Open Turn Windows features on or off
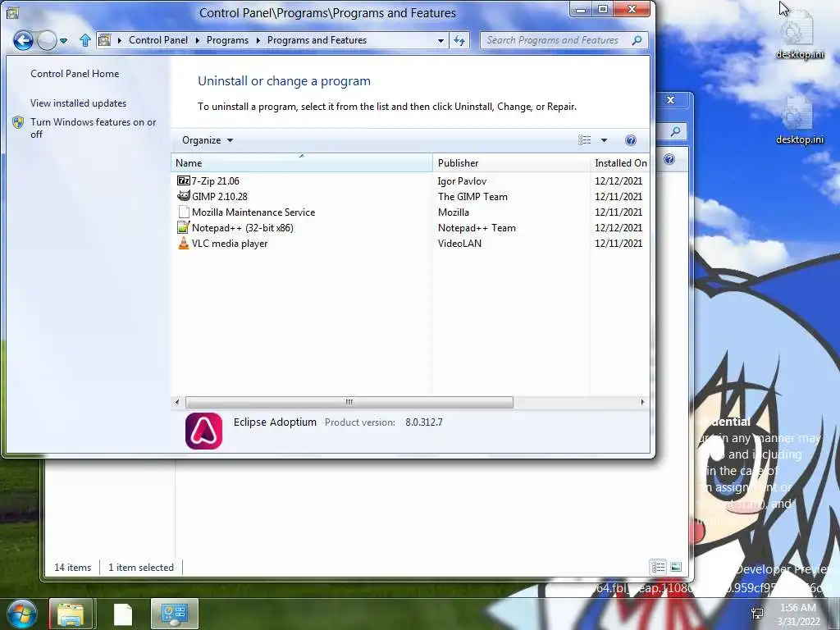 [x=94, y=128]
